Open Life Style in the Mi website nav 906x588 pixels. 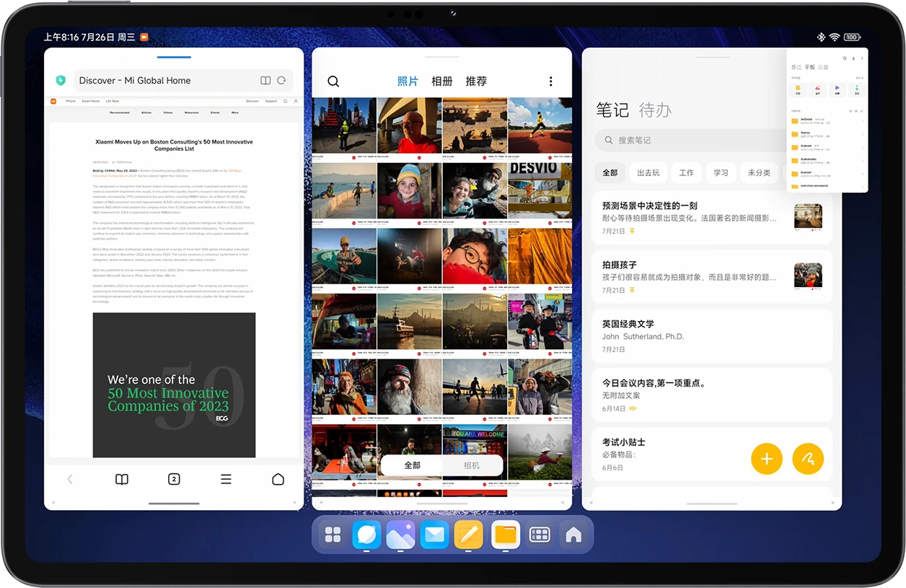[x=113, y=101]
